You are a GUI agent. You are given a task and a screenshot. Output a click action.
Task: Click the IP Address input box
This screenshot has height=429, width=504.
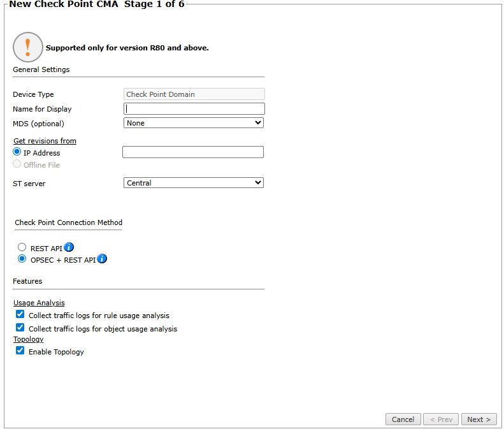pos(192,152)
